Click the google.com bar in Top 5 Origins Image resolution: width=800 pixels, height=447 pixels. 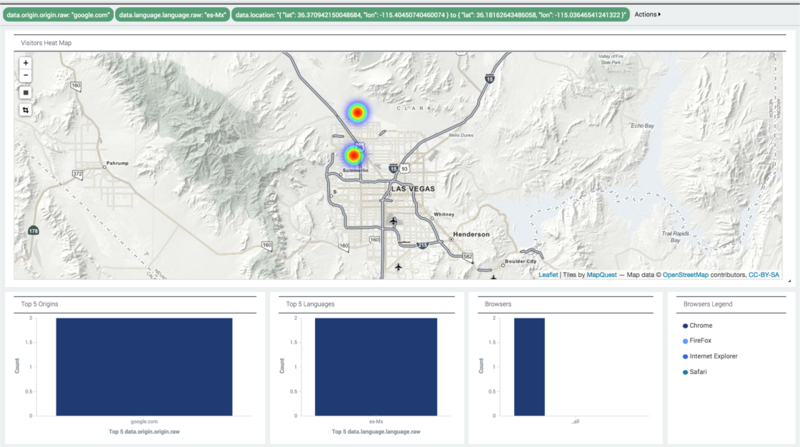point(144,367)
